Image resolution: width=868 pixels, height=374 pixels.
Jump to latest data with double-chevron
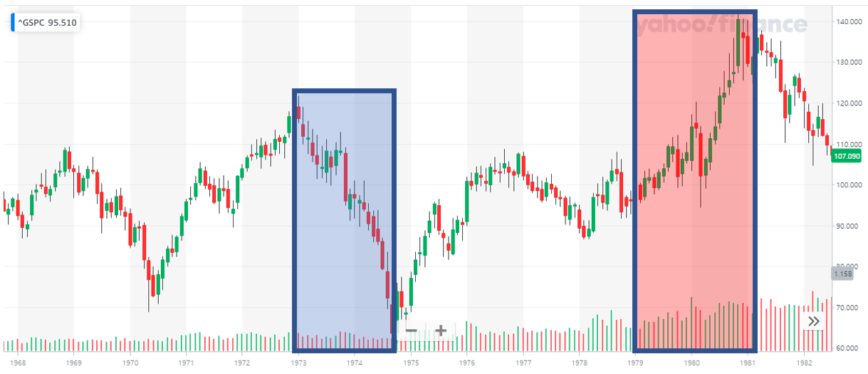[814, 321]
